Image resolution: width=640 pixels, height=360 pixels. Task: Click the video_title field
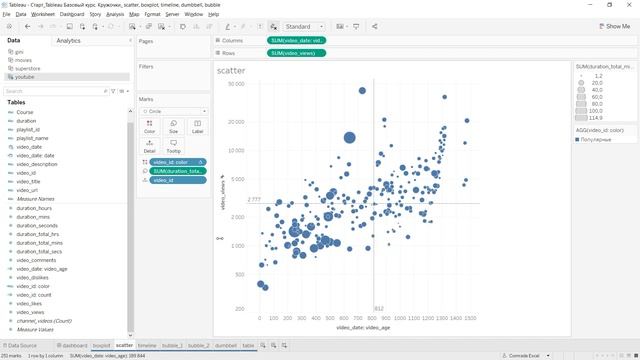coord(28,182)
